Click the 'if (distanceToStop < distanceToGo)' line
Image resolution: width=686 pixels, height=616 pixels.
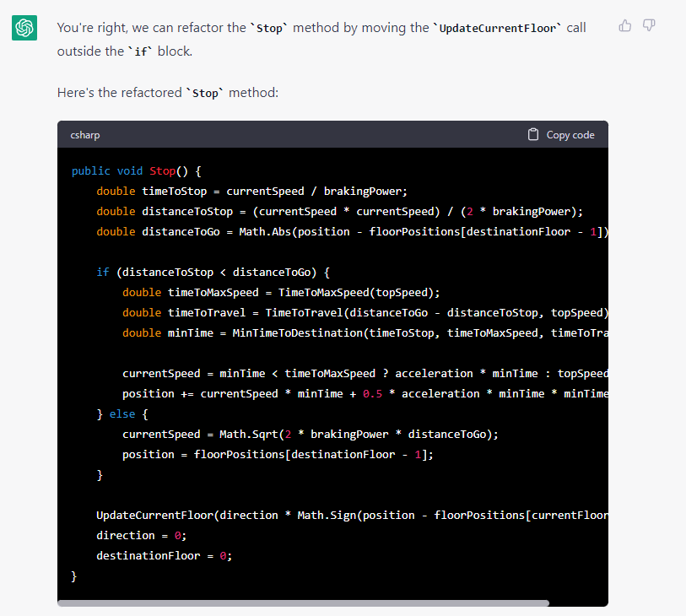pos(213,272)
